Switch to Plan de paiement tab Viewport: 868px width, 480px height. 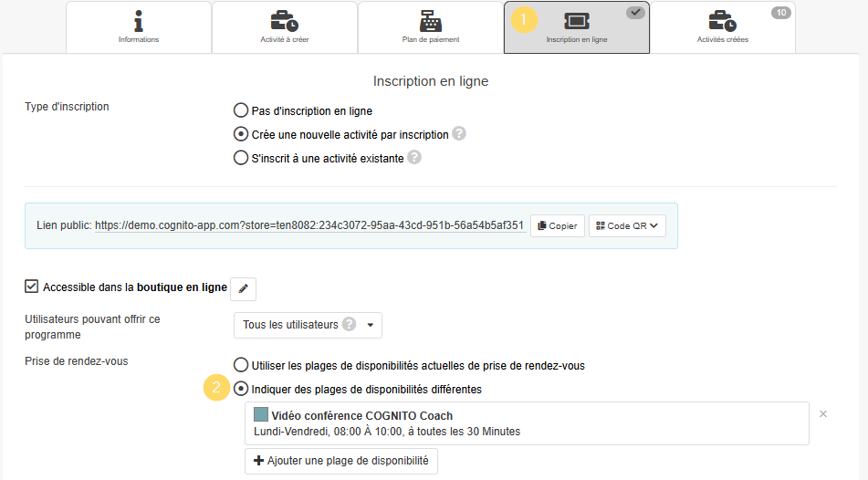430,27
